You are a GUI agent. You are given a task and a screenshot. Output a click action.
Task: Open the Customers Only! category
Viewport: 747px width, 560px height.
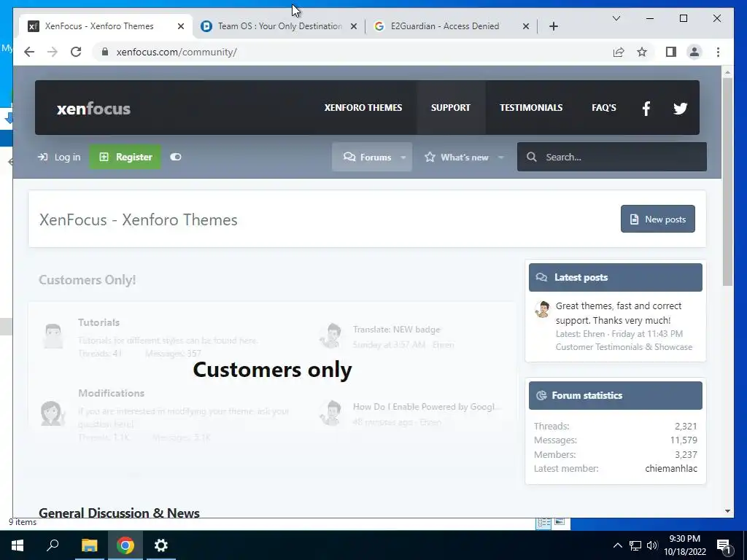click(x=88, y=280)
